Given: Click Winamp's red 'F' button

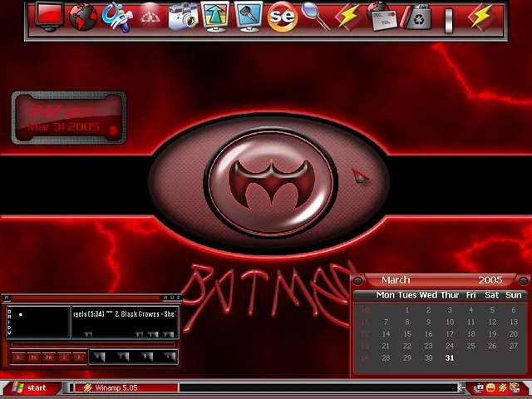Looking at the screenshot, I should click(x=79, y=357).
